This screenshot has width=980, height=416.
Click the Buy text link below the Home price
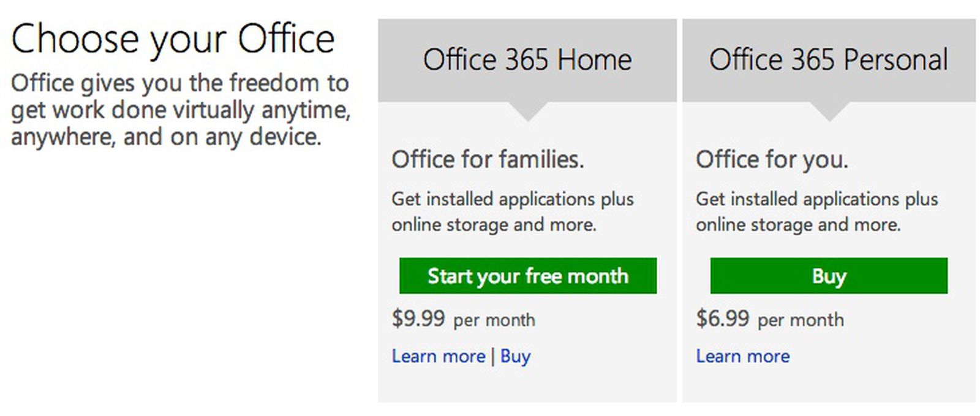coord(515,356)
